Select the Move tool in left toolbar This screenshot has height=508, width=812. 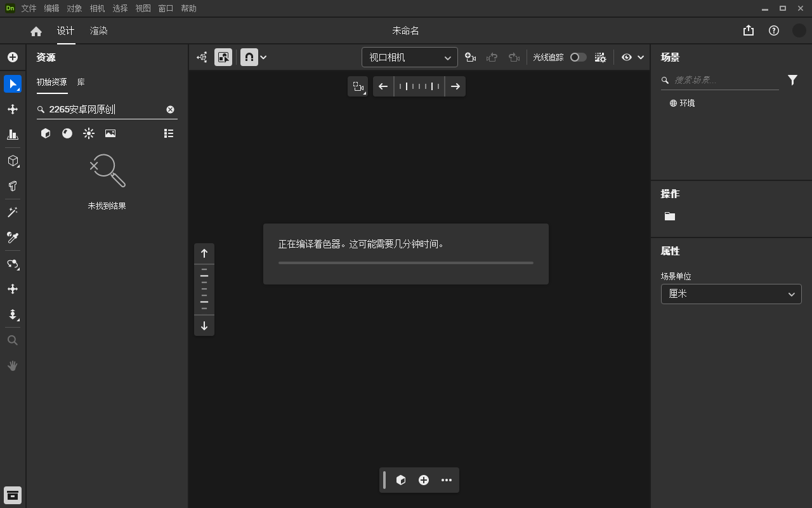13,109
